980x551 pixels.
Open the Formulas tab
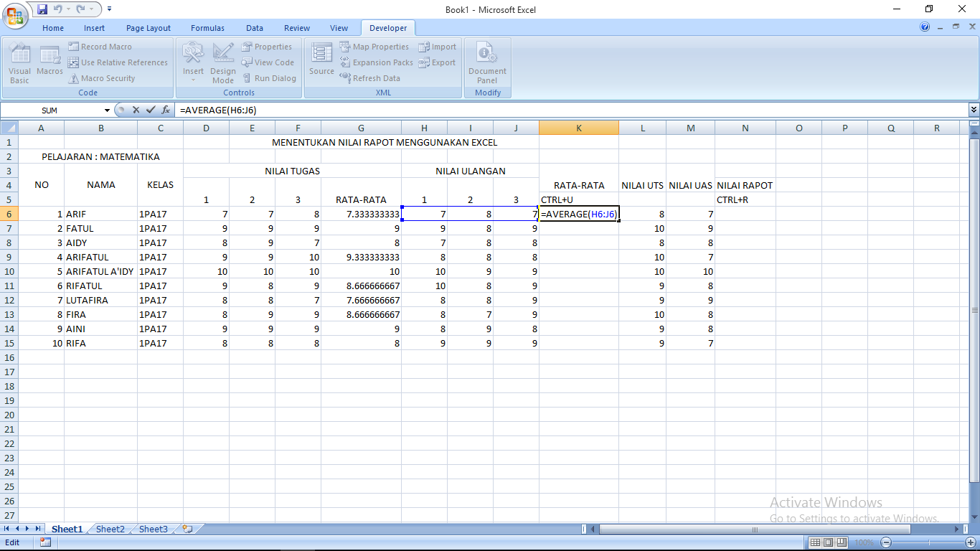point(207,28)
